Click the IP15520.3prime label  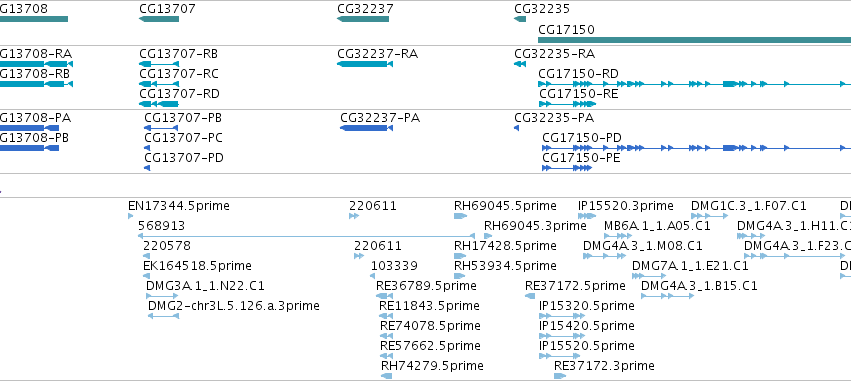[626, 206]
